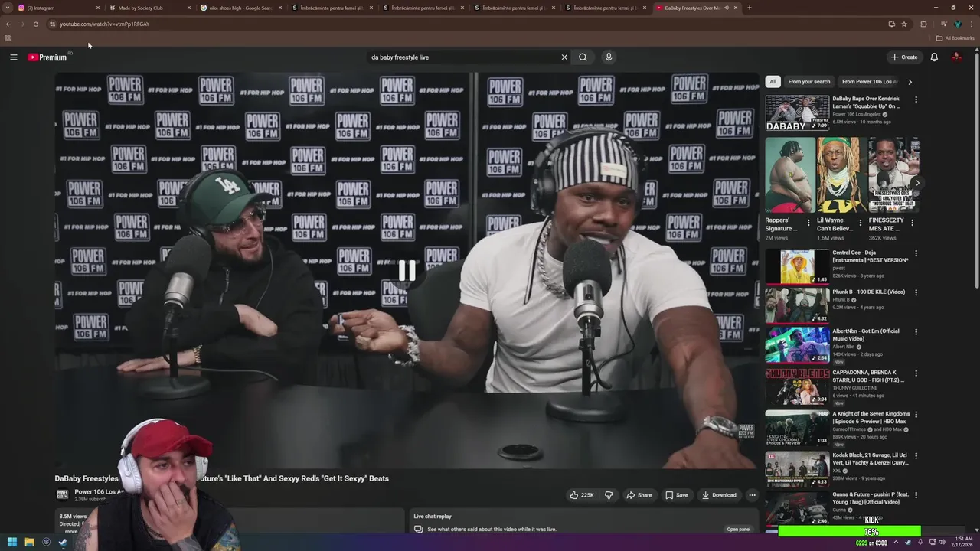Open YouTube notifications bell

click(x=934, y=57)
